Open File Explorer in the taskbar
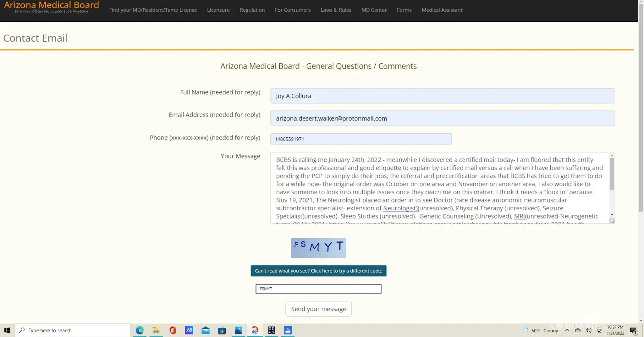The image size is (644, 337). [156, 330]
